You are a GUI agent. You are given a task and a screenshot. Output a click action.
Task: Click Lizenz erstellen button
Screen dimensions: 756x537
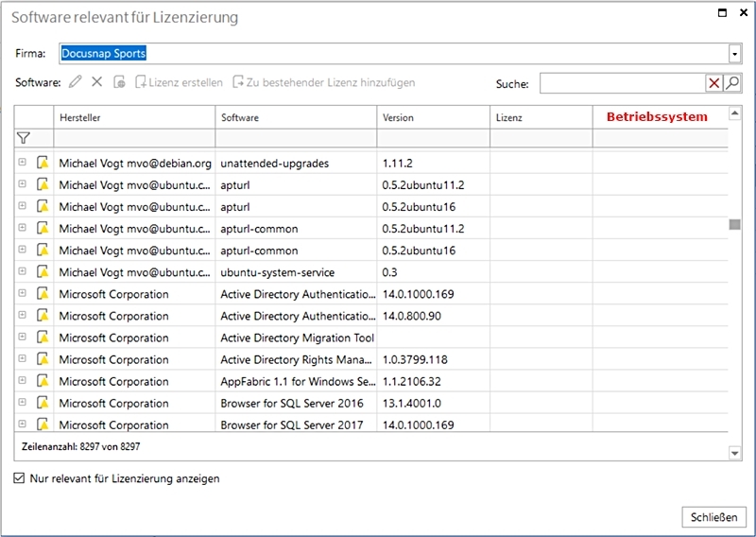point(186,83)
